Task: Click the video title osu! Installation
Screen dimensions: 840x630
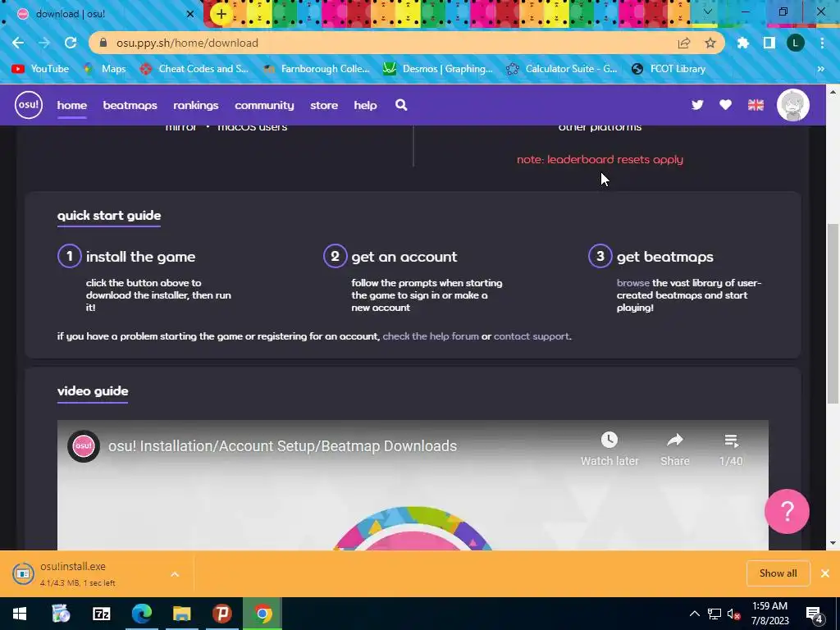Action: [282, 445]
